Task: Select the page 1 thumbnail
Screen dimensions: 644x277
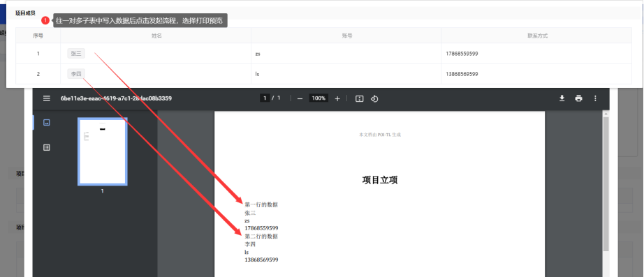Action: (102, 151)
